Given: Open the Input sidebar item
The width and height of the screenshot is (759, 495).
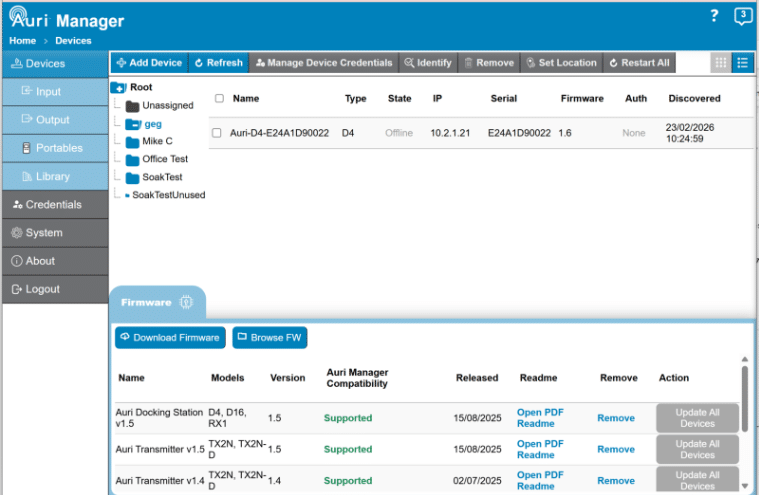Looking at the screenshot, I should click(55, 92).
